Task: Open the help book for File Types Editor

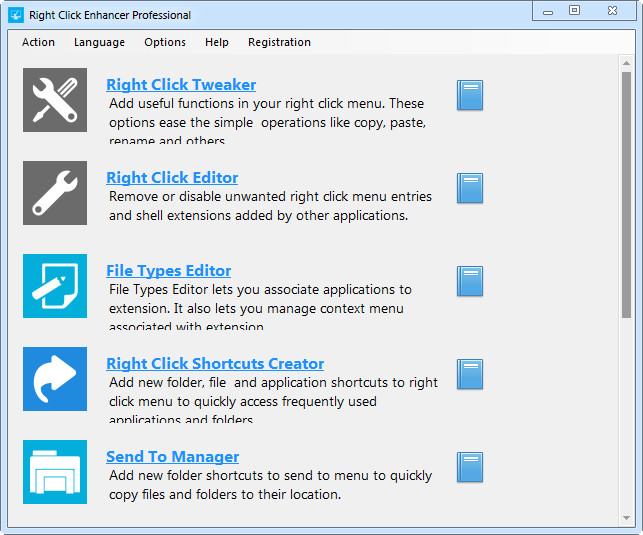Action: click(470, 281)
